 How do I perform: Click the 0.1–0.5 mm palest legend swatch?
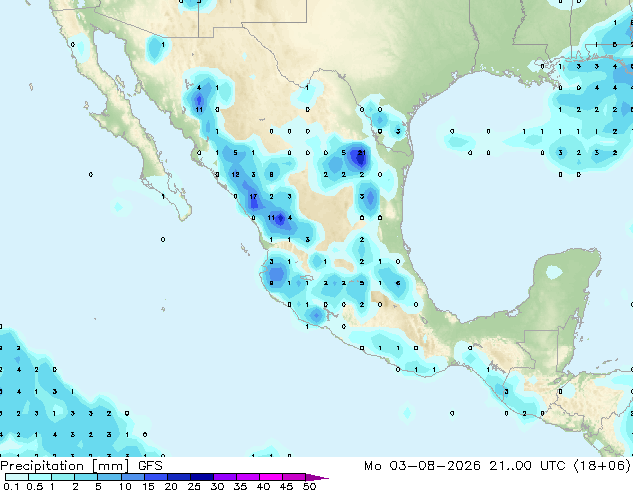tap(17, 477)
